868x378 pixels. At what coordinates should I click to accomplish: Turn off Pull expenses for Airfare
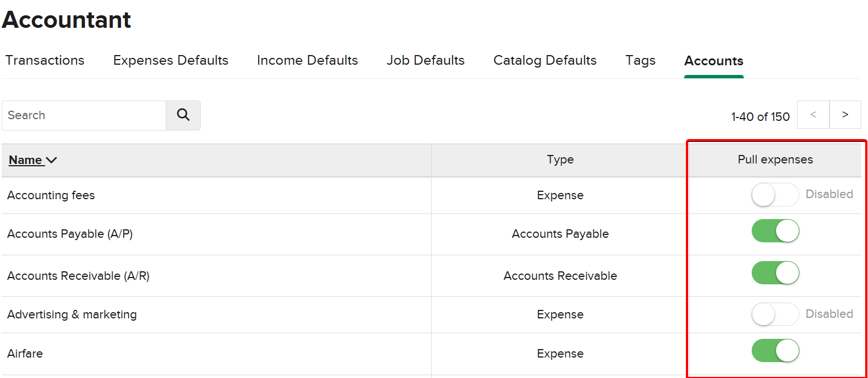pos(775,351)
